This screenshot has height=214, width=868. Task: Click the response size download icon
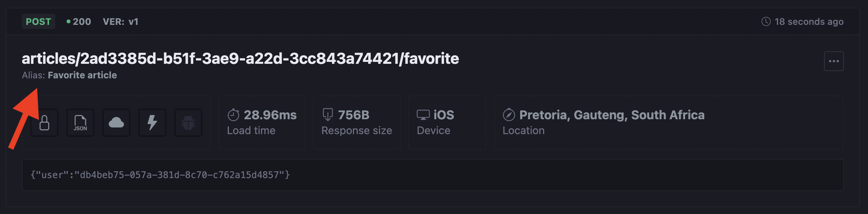[328, 115]
